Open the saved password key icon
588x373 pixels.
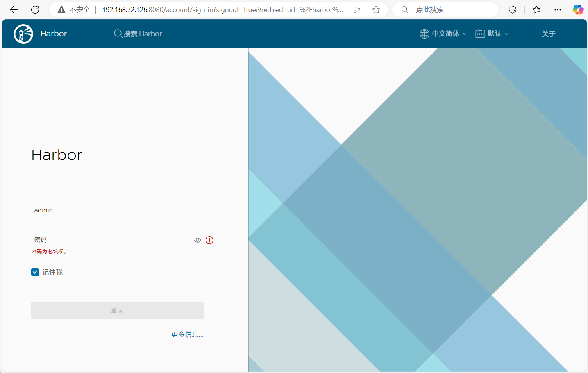(x=357, y=10)
